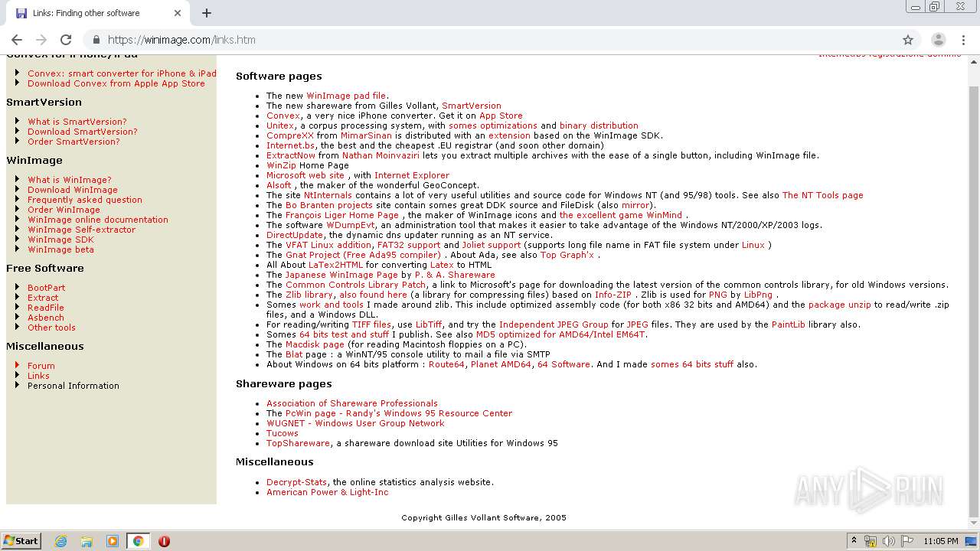Open the 'Macdisk page' link
This screenshot has width=980, height=551.
coord(315,344)
